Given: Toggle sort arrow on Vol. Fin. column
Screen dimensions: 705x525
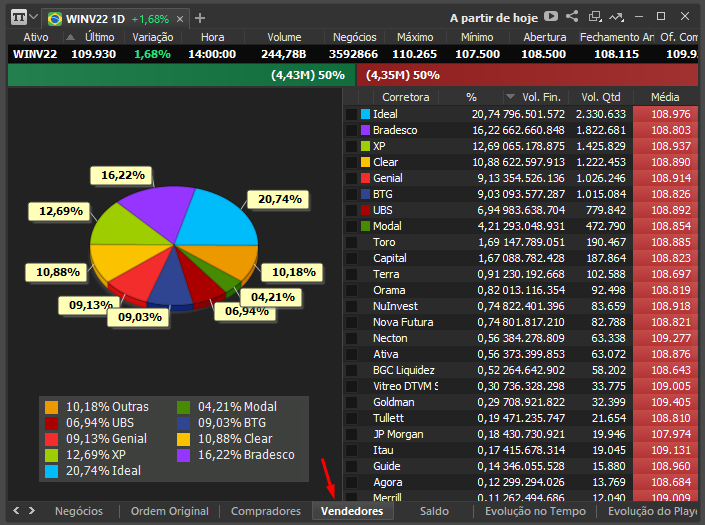Looking at the screenshot, I should click(x=510, y=97).
